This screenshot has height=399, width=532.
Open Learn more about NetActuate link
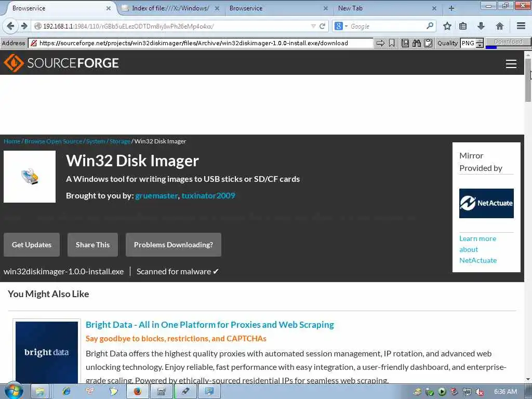[x=478, y=249]
